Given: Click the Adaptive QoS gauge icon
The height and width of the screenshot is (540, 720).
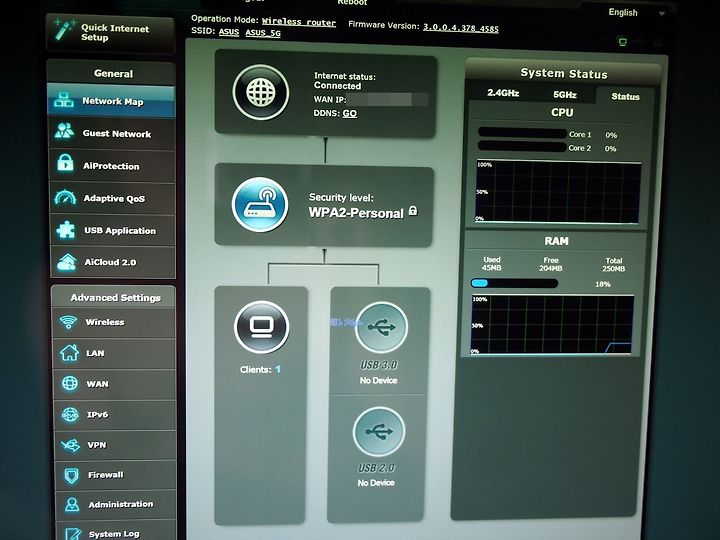Looking at the screenshot, I should (x=65, y=197).
